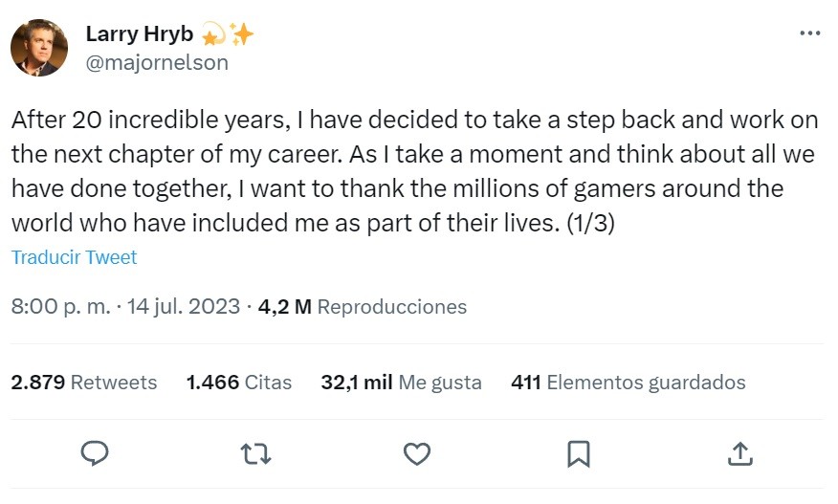
Task: Click the @majornelson handle
Action: pyautogui.click(x=157, y=63)
